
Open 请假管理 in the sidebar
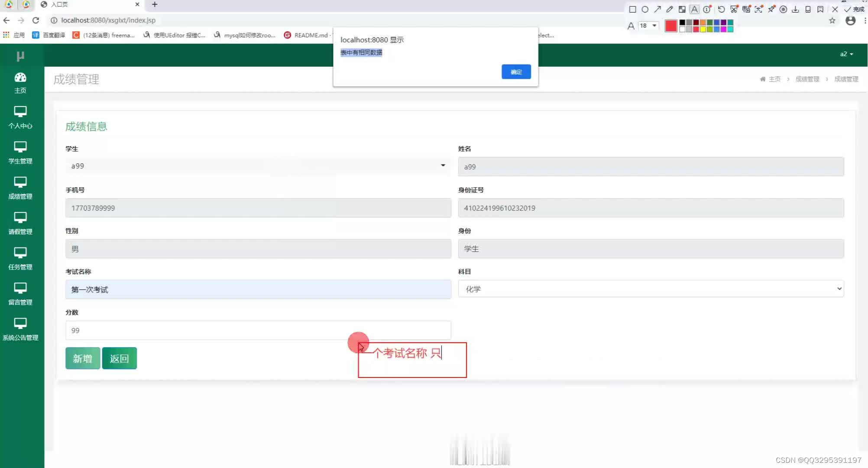(x=20, y=223)
